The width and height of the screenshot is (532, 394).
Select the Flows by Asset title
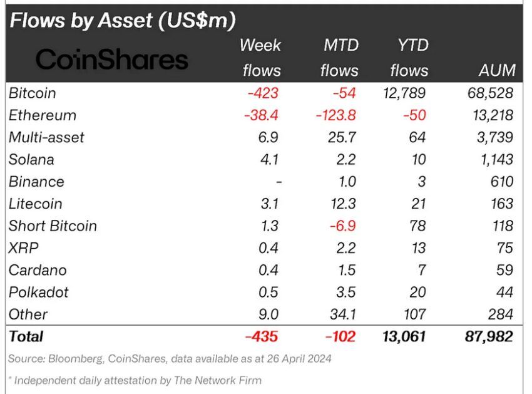(x=123, y=21)
